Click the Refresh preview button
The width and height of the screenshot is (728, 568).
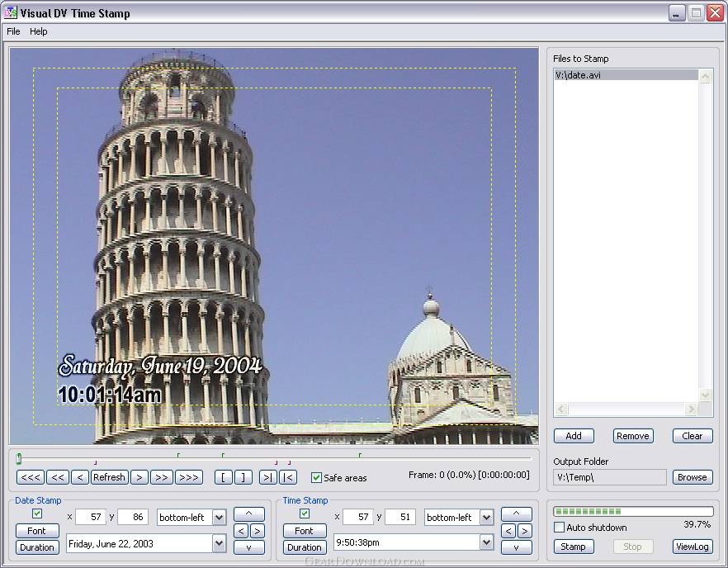point(109,477)
